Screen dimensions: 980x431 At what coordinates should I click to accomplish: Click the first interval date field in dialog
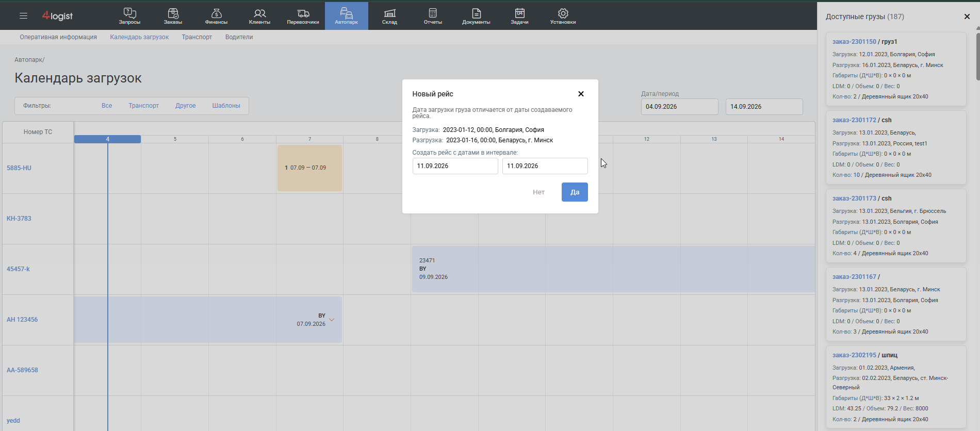pyautogui.click(x=455, y=166)
